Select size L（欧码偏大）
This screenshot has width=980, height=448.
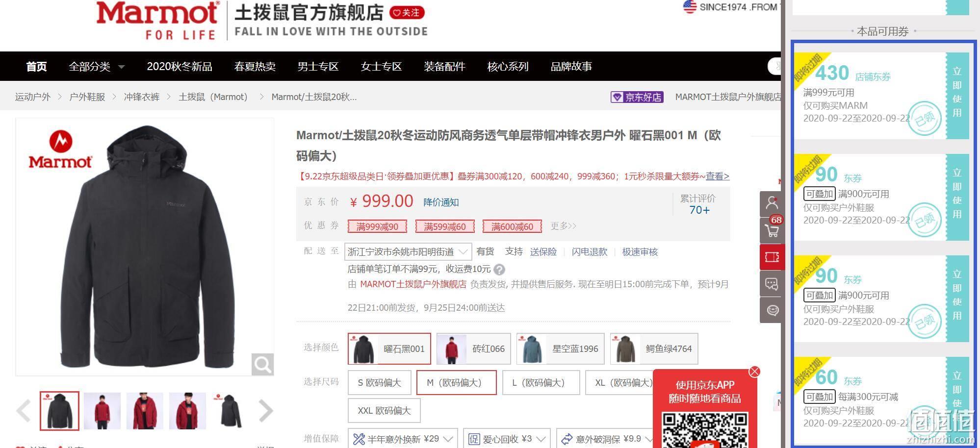pos(541,382)
